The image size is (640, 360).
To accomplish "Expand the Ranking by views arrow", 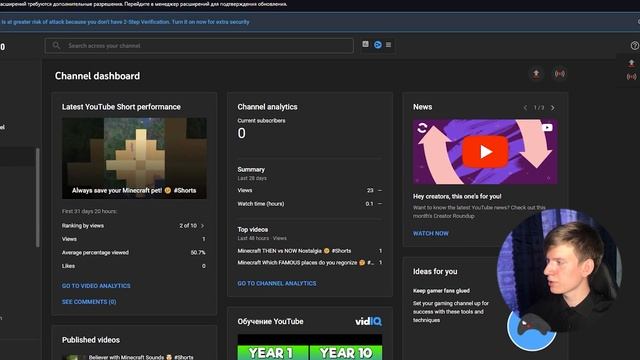I will click(x=202, y=226).
